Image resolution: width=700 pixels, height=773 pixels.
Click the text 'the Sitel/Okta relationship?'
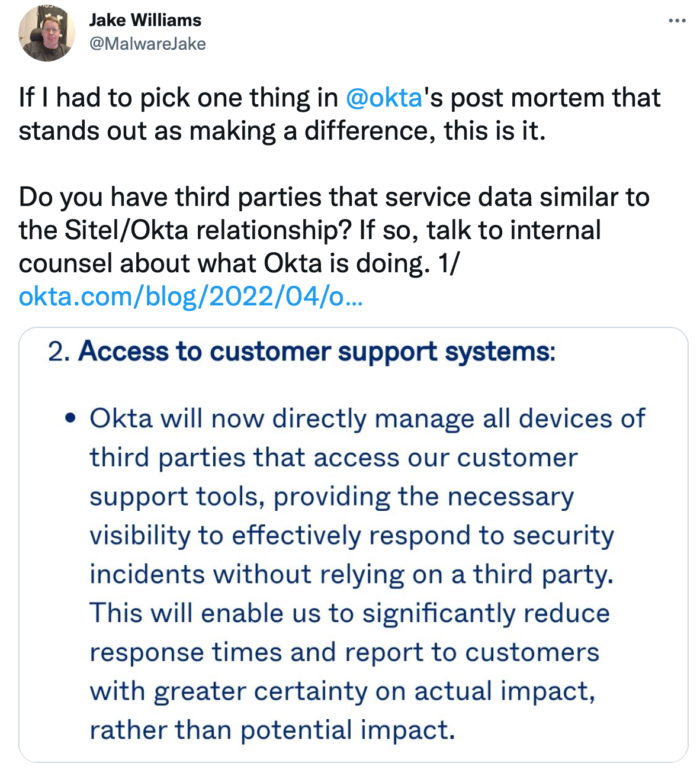[186, 230]
